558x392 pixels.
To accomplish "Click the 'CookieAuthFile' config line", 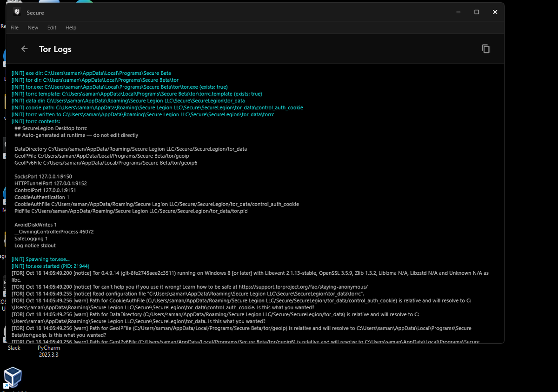I will pos(157,204).
